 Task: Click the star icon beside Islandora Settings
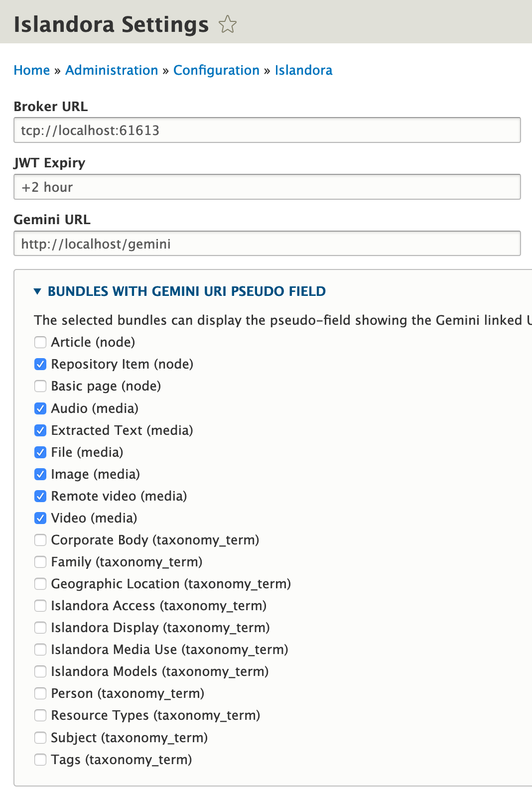click(228, 23)
